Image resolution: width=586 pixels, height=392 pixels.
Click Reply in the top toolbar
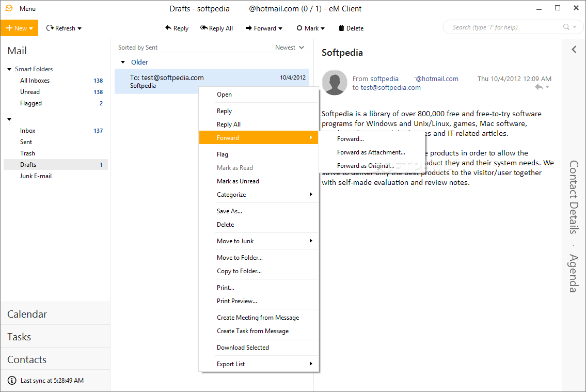point(177,28)
